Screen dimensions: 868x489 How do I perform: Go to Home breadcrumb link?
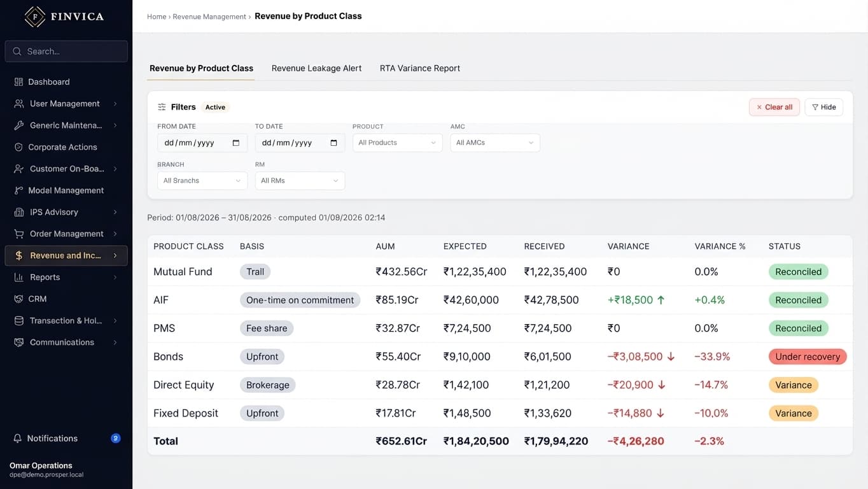tap(157, 17)
